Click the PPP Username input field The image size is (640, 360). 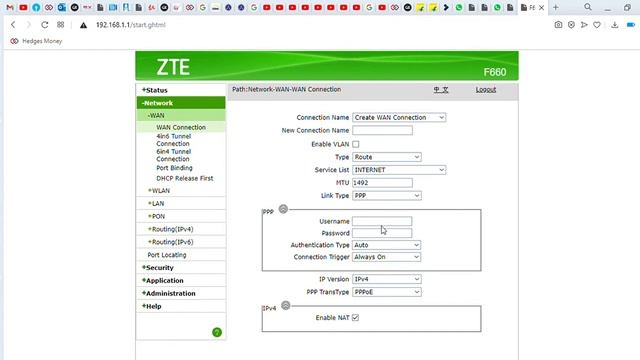click(382, 221)
